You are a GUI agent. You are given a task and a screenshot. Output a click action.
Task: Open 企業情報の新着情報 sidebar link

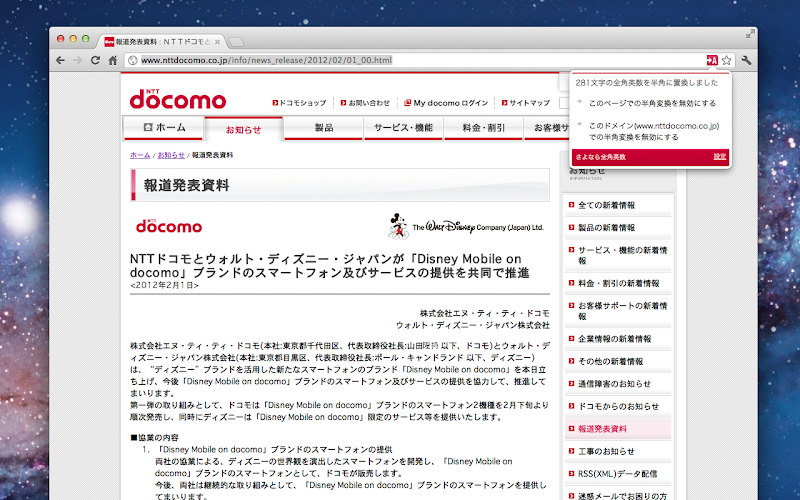pyautogui.click(x=614, y=339)
